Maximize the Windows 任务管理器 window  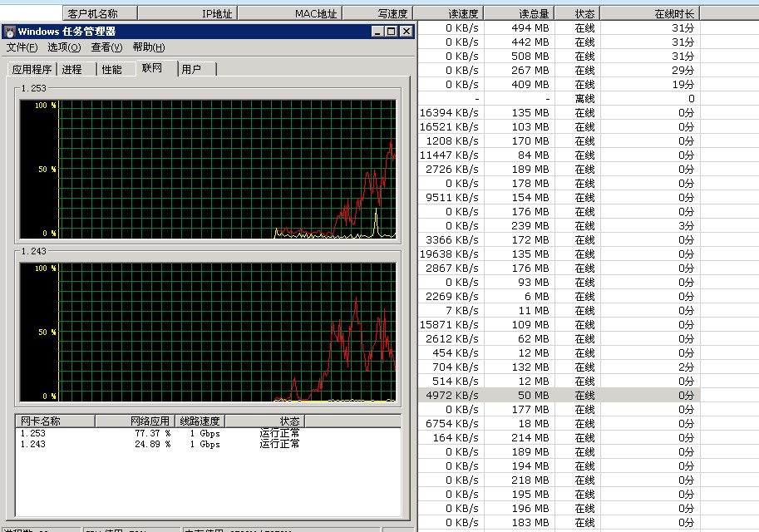tap(392, 32)
